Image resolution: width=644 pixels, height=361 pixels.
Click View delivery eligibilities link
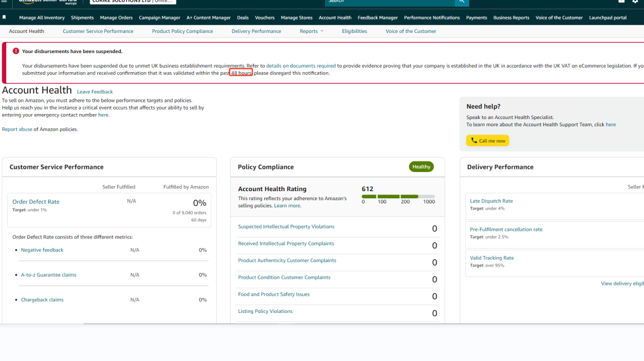622,284
